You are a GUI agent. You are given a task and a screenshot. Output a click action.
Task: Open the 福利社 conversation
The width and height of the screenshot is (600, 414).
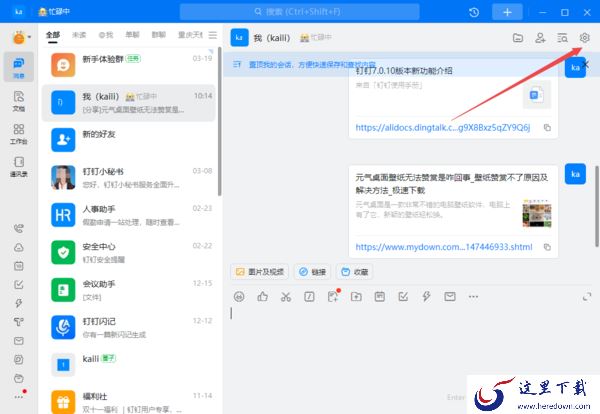(129, 401)
